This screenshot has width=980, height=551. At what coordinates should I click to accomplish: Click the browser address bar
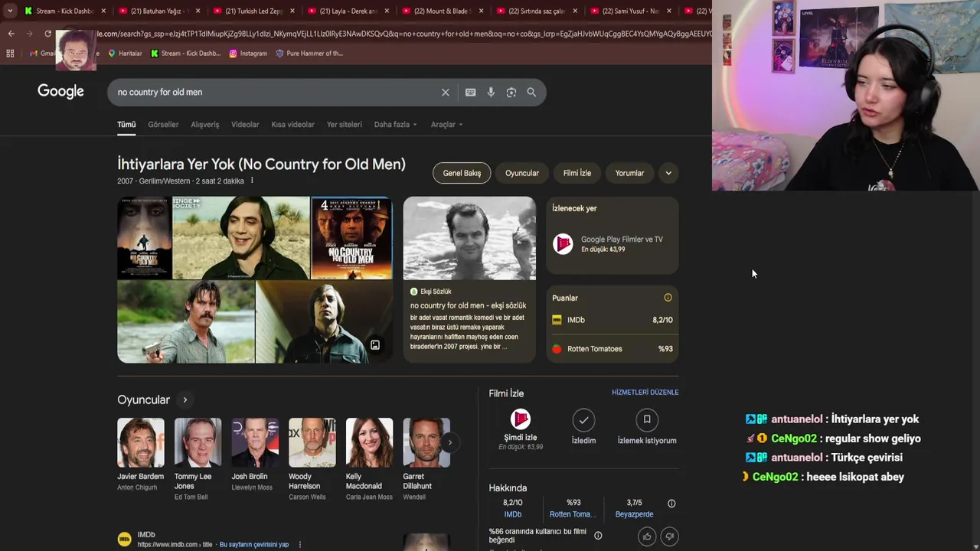403,34
